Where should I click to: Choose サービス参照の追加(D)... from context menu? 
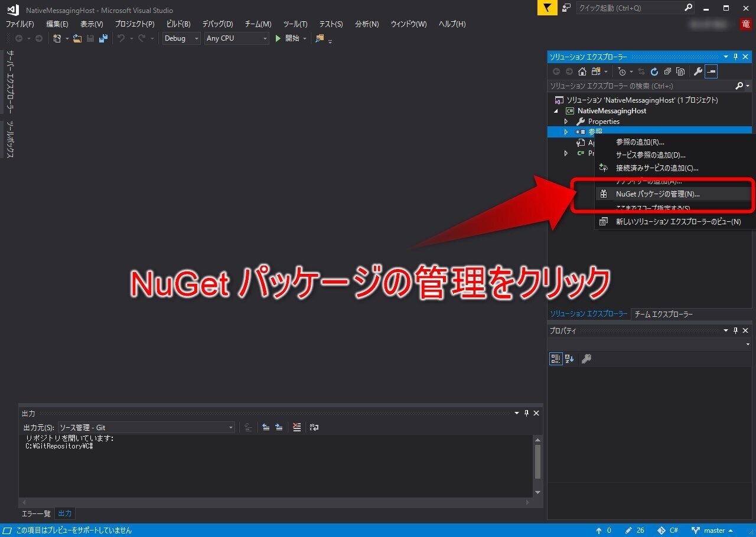650,155
